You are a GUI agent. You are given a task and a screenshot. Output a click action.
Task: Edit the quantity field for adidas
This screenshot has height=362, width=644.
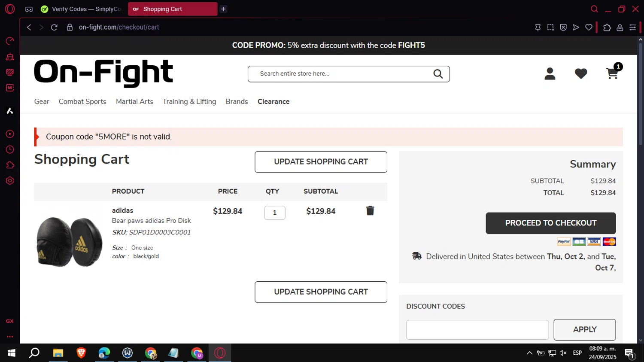[x=275, y=213]
